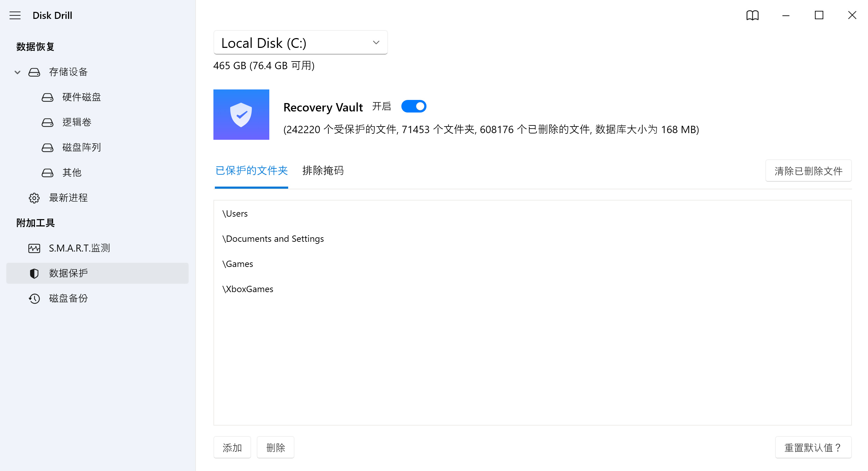The height and width of the screenshot is (471, 868).
Task: Select the 已保护的文件夹 tab
Action: pyautogui.click(x=251, y=171)
